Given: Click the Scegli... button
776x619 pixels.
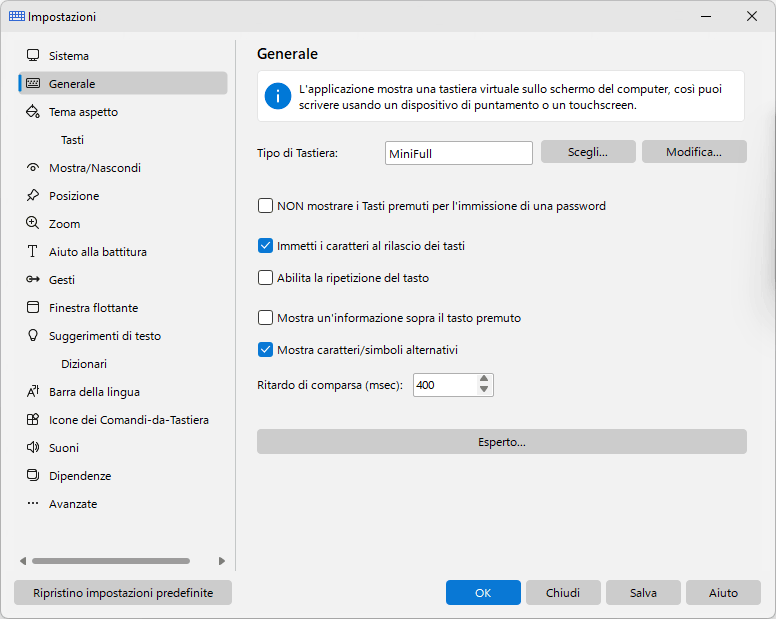Looking at the screenshot, I should point(588,152).
